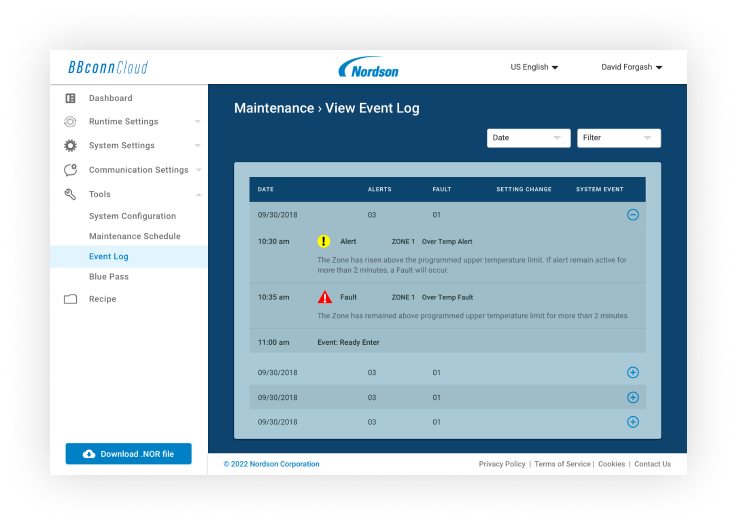The width and height of the screenshot is (737, 525).
Task: Collapse the Tools submenu arrow
Action: (x=198, y=194)
